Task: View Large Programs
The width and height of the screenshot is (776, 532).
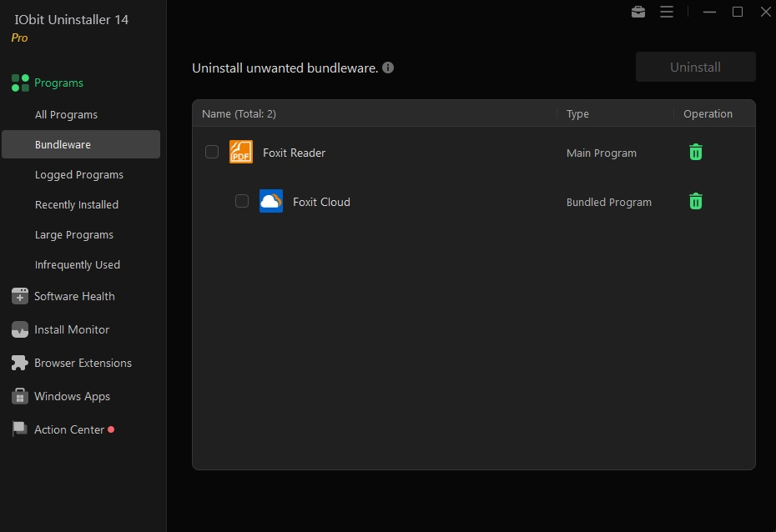Action: [74, 235]
